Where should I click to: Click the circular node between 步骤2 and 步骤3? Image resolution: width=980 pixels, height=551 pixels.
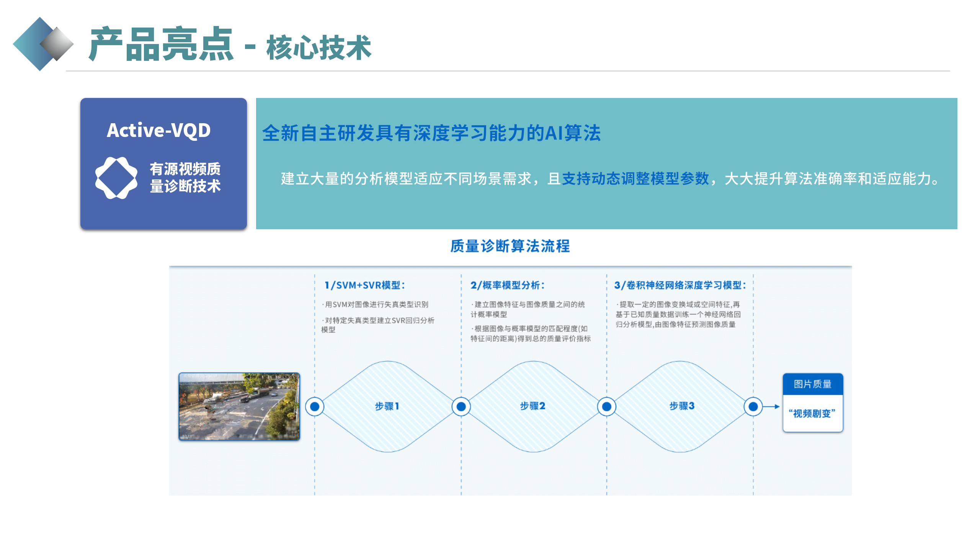(606, 407)
